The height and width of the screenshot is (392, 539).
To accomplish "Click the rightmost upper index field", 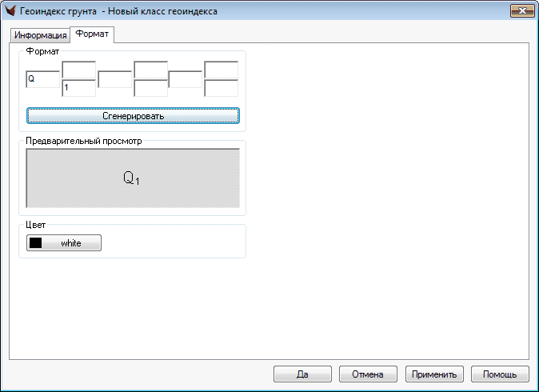I will click(222, 70).
